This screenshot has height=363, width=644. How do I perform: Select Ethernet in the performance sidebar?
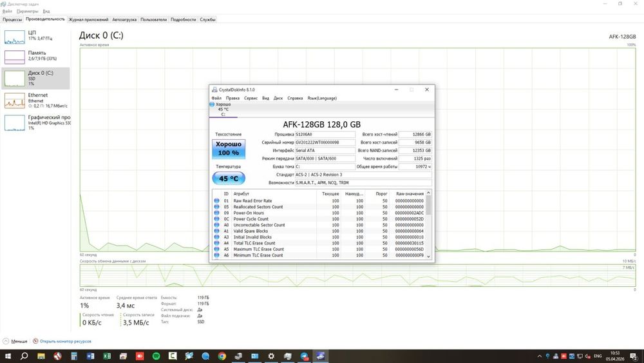(x=35, y=100)
